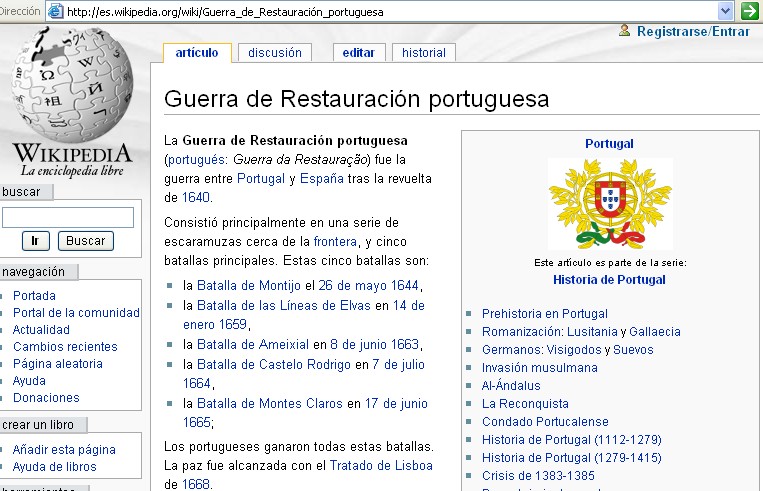Open Batalla de Ameixial link
The image size is (763, 491).
pos(253,345)
